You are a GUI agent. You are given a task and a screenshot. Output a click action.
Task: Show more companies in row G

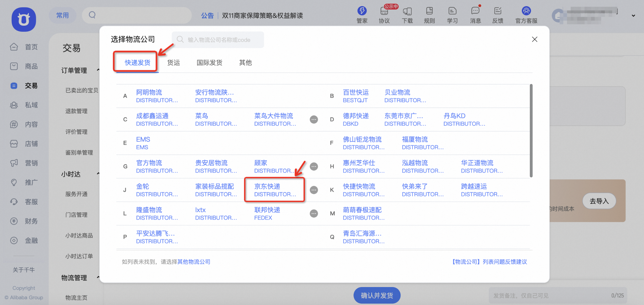pos(314,166)
